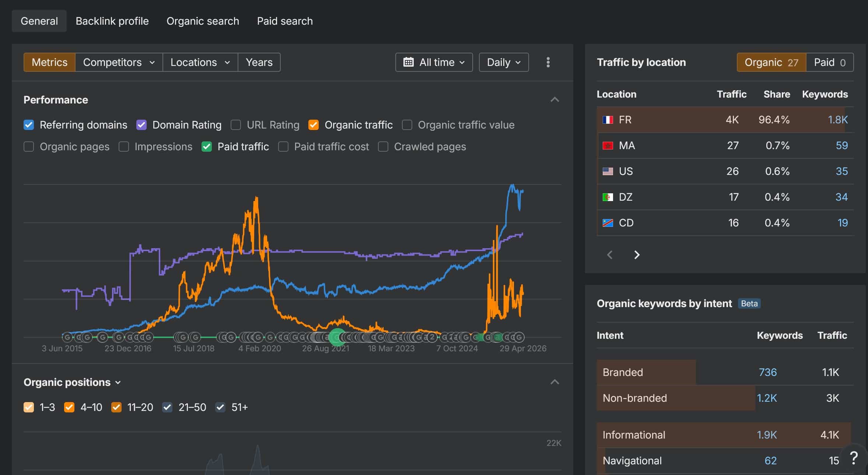
Task: Open Branded keywords link 736
Action: pos(768,372)
